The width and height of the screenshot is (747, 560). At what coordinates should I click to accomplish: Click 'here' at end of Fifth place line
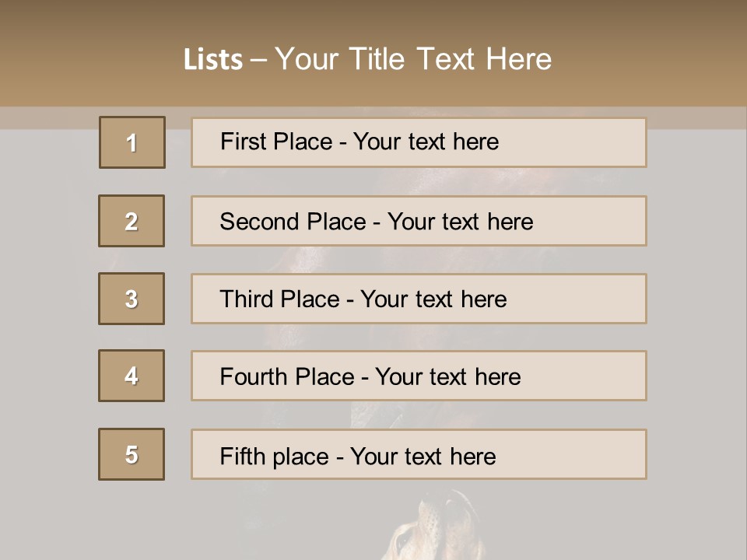[473, 457]
